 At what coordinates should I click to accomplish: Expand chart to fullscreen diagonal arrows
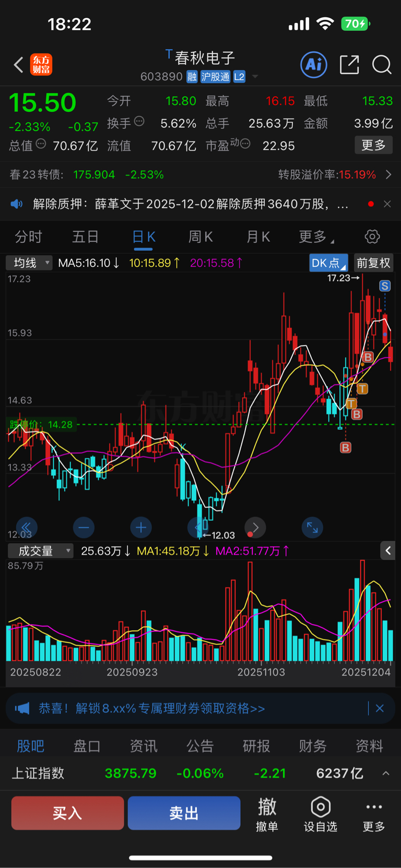click(312, 527)
